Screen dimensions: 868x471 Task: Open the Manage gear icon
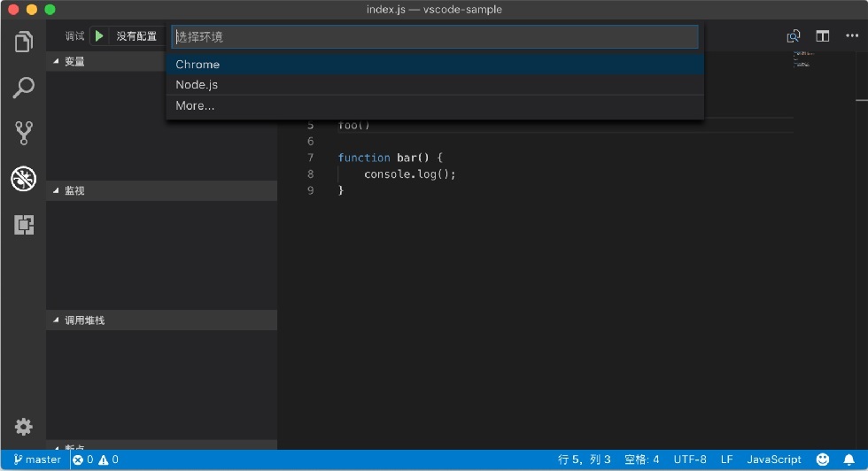[x=23, y=426]
